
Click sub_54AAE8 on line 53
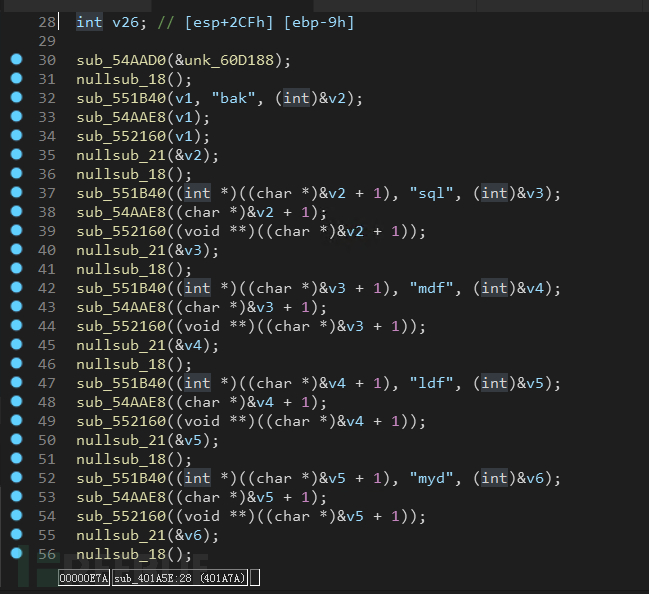[121, 498]
